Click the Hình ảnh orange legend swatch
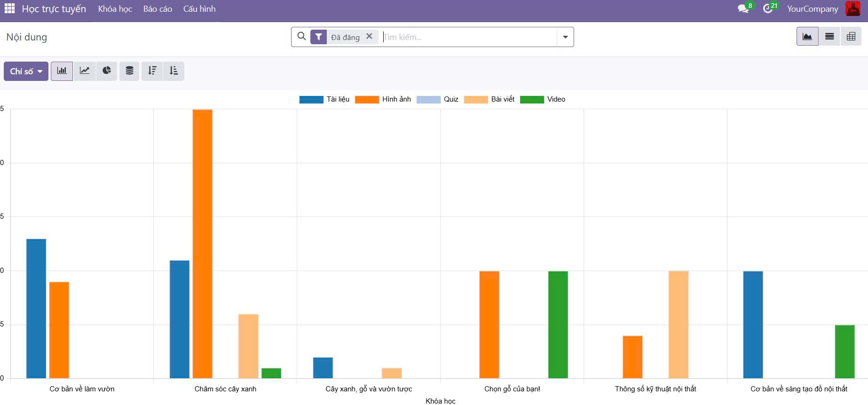This screenshot has height=405, width=868. [x=367, y=99]
